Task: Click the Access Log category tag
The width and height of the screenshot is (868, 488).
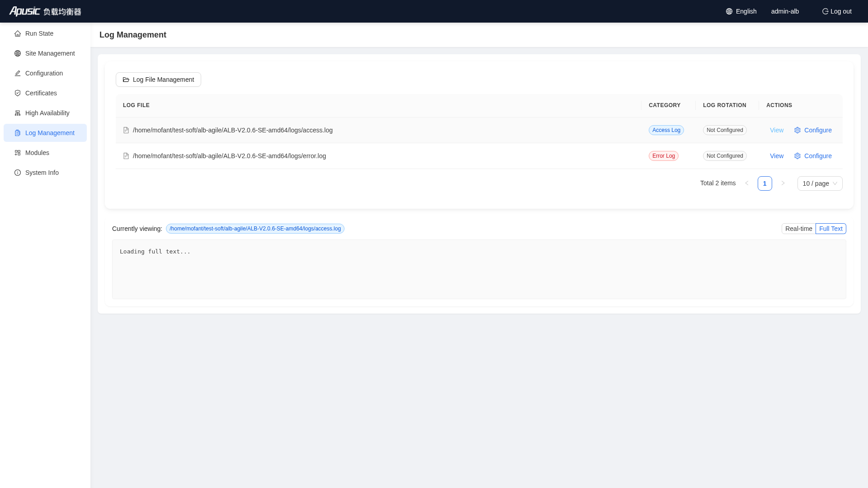Action: pyautogui.click(x=666, y=130)
